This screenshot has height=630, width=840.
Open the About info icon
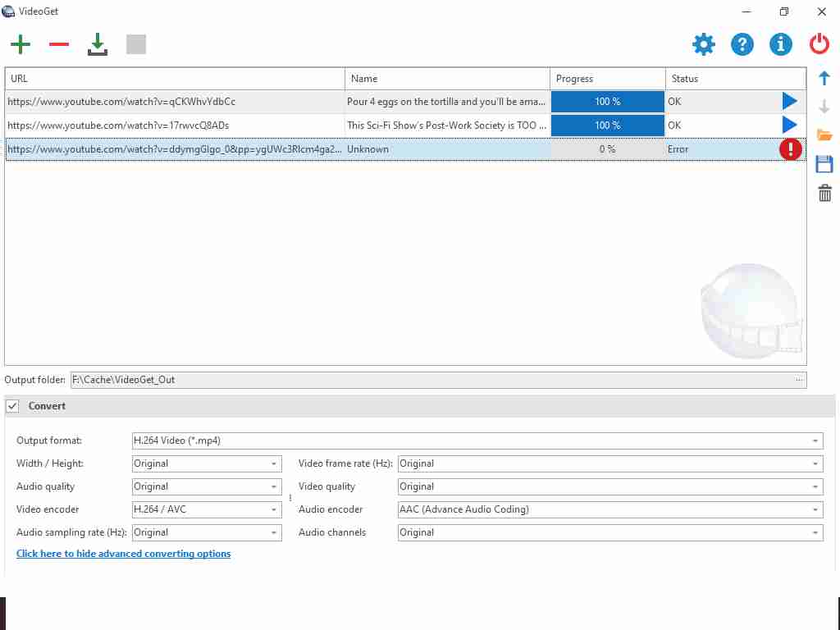[781, 44]
